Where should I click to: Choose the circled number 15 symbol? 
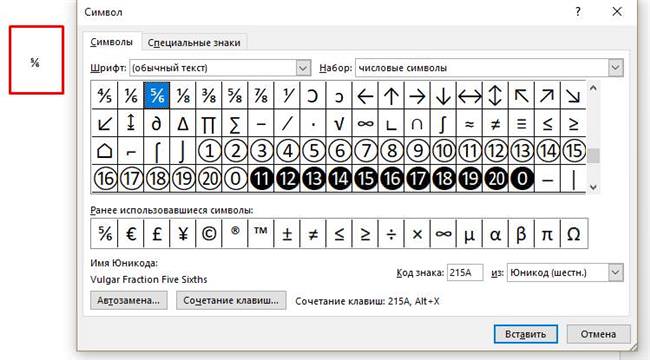[x=574, y=151]
